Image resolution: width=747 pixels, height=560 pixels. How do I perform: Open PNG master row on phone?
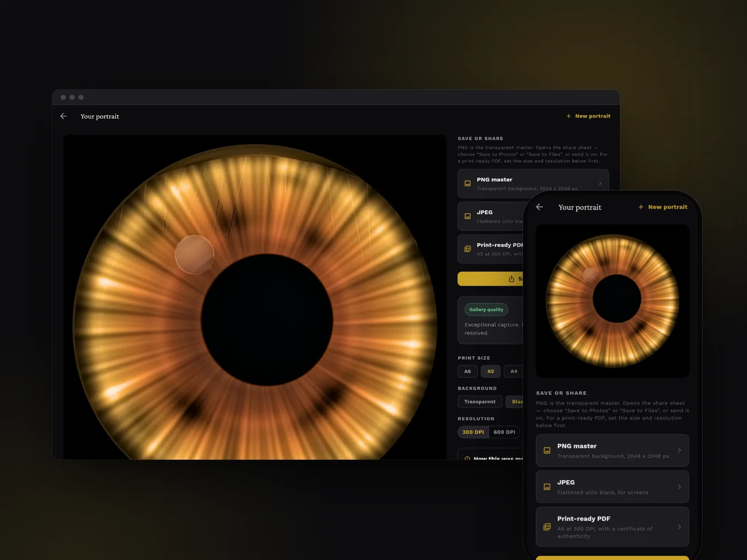[613, 450]
